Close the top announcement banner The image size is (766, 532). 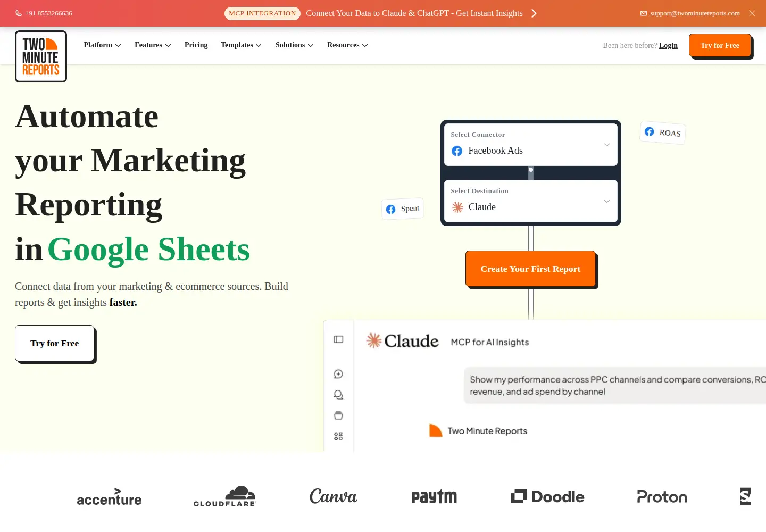(x=752, y=13)
